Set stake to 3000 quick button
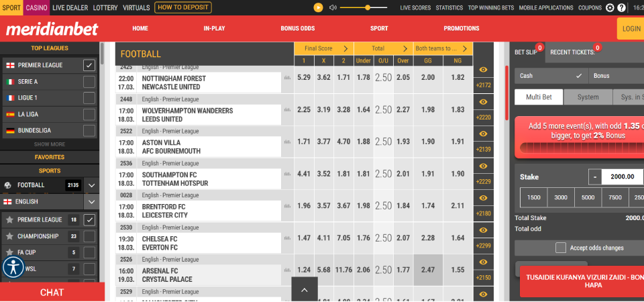The image size is (644, 302). pyautogui.click(x=561, y=197)
